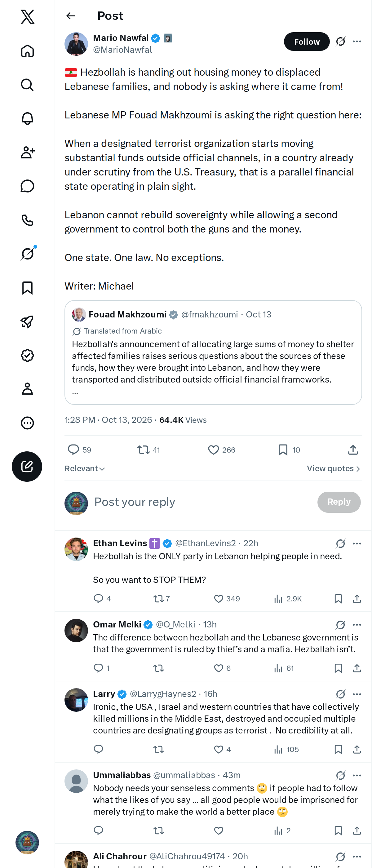Like the main post with 266 likes

(221, 450)
